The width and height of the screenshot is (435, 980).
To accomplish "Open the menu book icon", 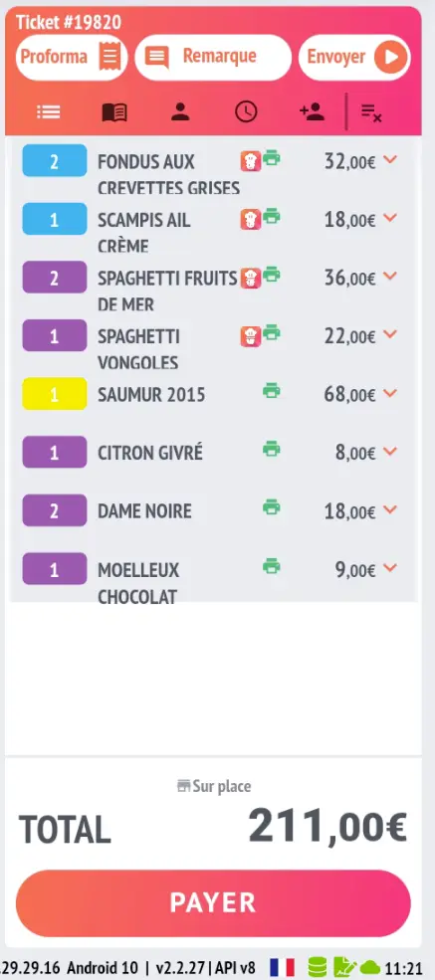I will 114,112.
